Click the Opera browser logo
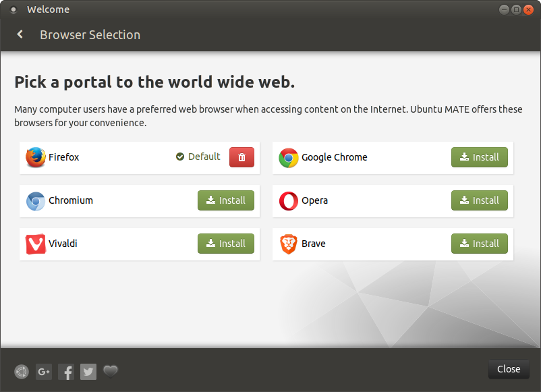541x392 pixels. 288,200
